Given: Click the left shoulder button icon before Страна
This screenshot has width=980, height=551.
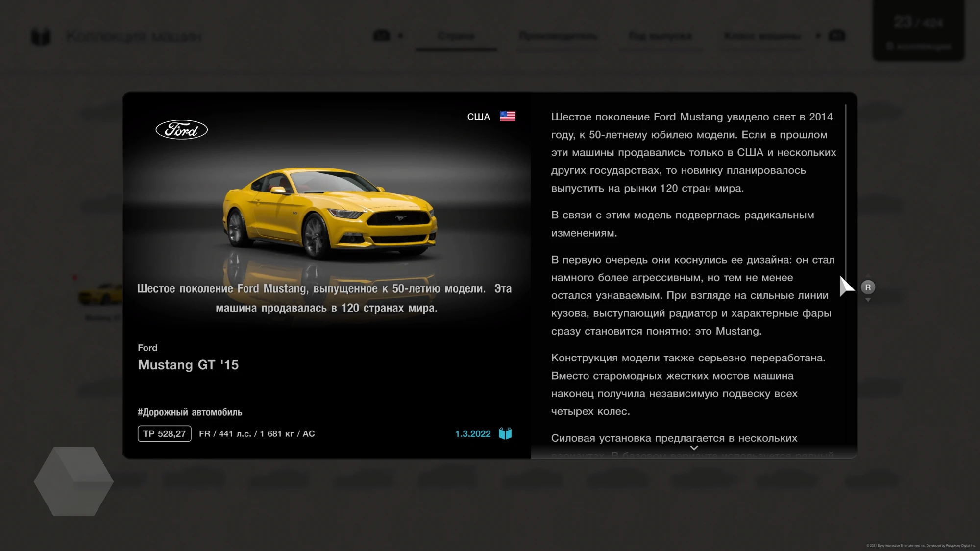Looking at the screenshot, I should (x=382, y=36).
